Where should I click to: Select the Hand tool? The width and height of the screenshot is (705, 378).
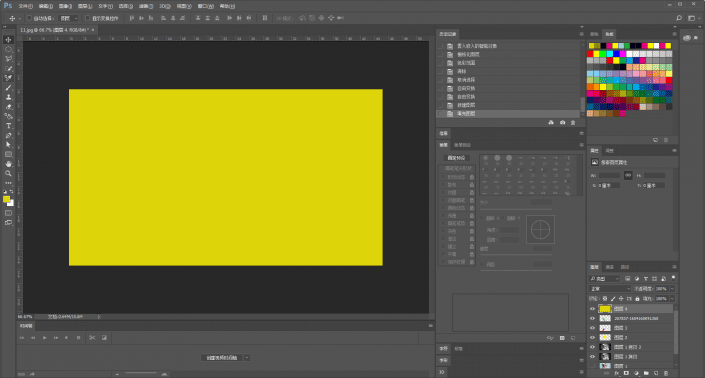pyautogui.click(x=9, y=164)
